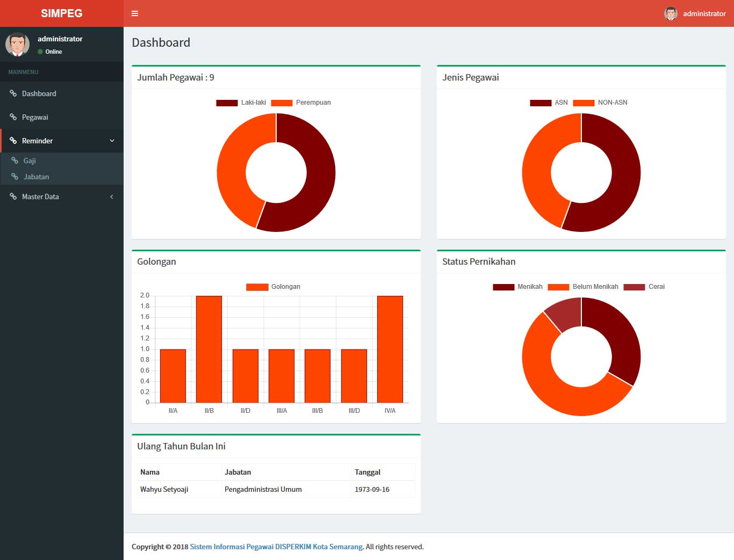Click the IV/A bar in Golongan chart
This screenshot has width=734, height=560.
[x=390, y=349]
